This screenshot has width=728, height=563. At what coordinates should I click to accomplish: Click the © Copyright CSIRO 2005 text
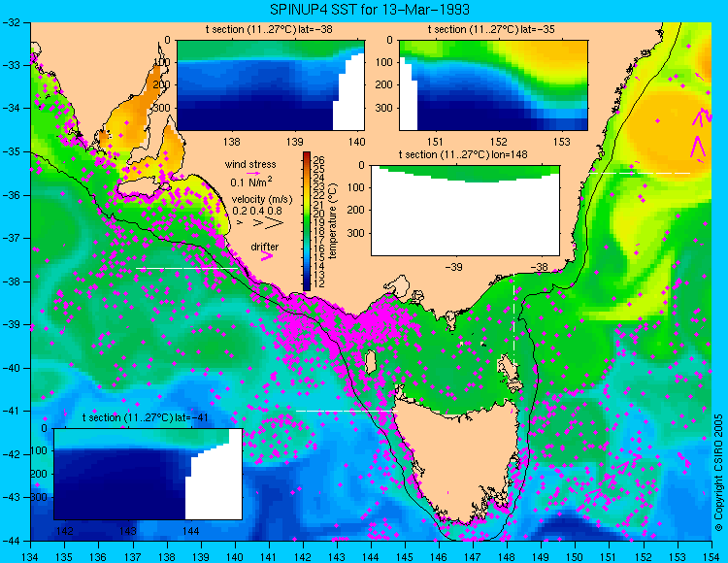point(718,473)
